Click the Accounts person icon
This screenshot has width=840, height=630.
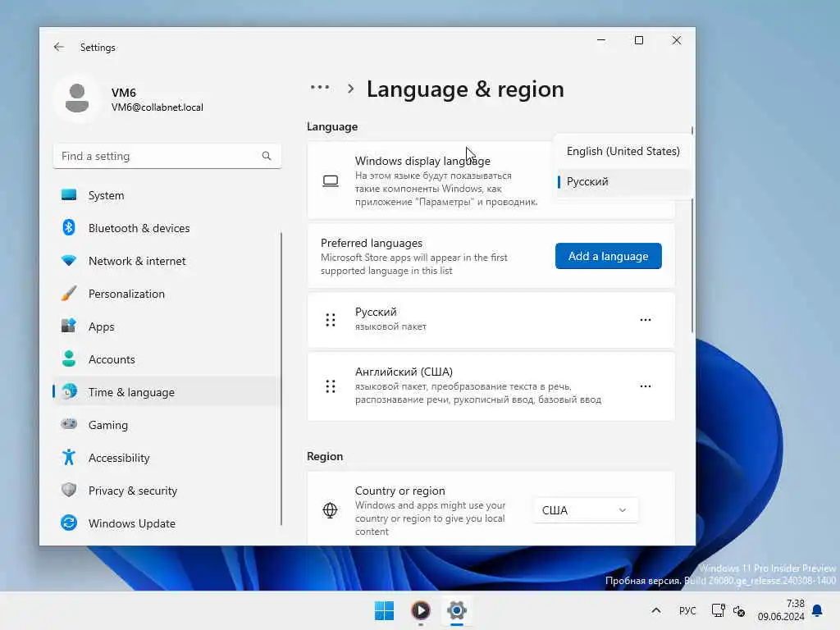point(69,359)
